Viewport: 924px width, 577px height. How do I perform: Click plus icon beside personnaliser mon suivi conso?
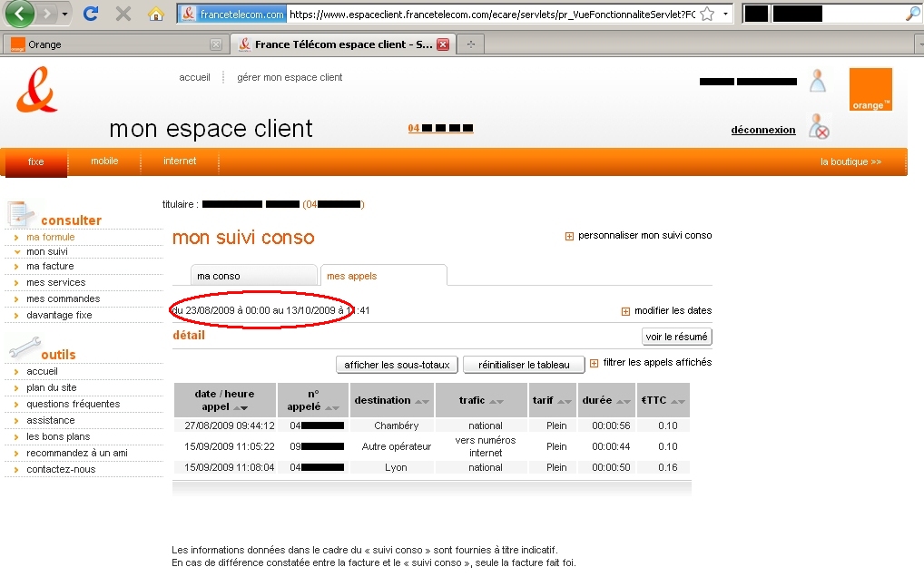[x=569, y=236]
